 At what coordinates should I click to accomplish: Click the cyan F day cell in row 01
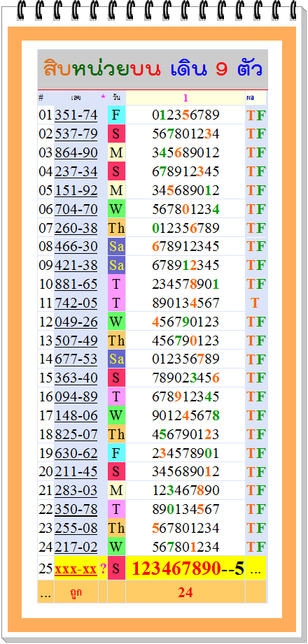click(116, 115)
